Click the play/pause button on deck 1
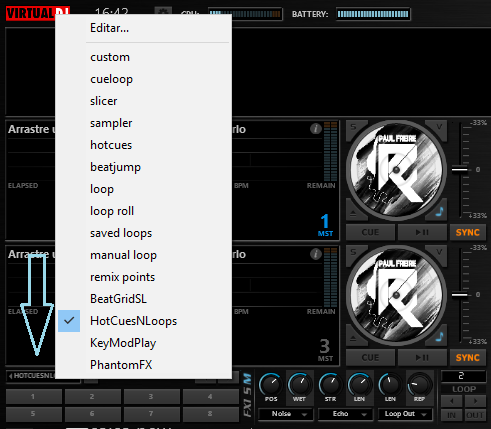This screenshot has height=429, width=491. click(x=422, y=232)
